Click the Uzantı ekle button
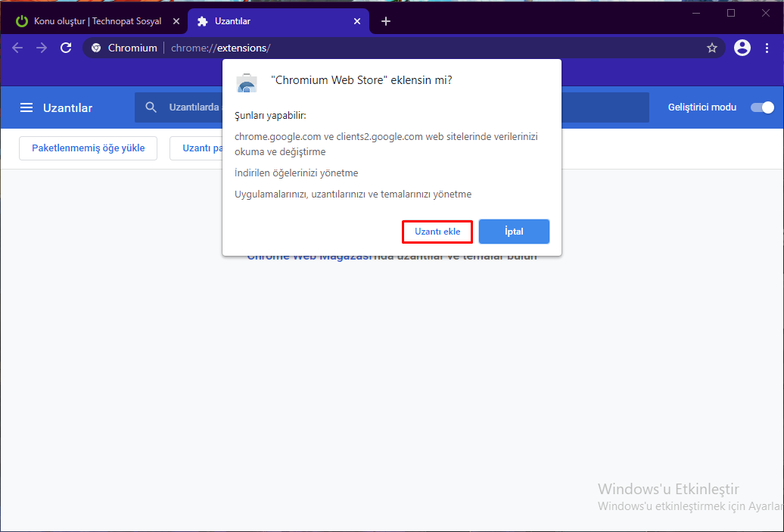This screenshot has height=532, width=784. pyautogui.click(x=437, y=232)
